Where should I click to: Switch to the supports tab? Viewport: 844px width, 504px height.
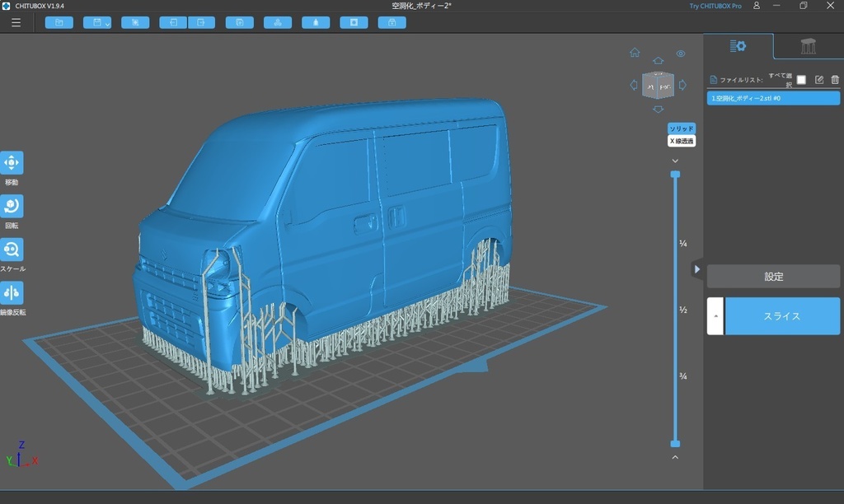(x=808, y=46)
